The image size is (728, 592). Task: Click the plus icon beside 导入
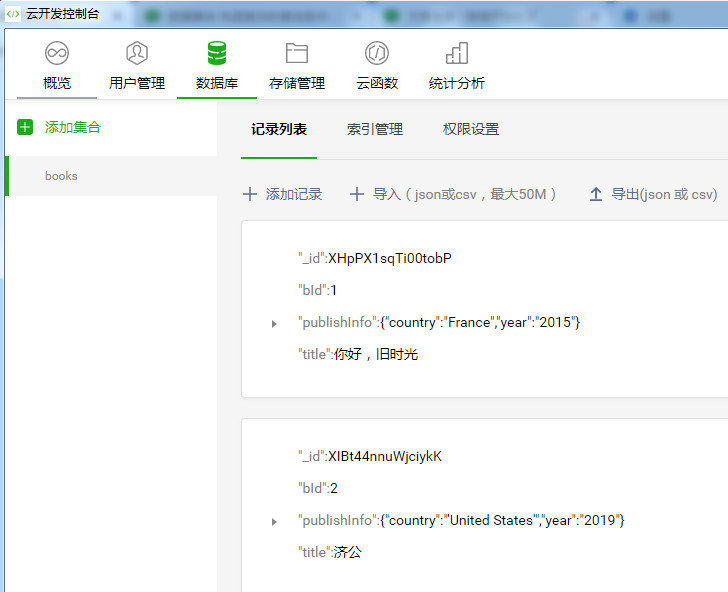click(357, 194)
